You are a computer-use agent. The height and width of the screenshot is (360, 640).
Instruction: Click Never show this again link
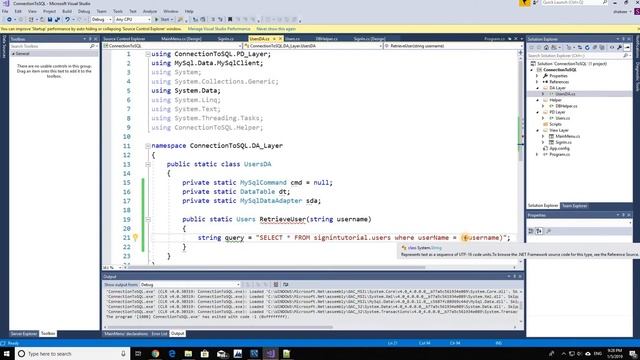276,29
